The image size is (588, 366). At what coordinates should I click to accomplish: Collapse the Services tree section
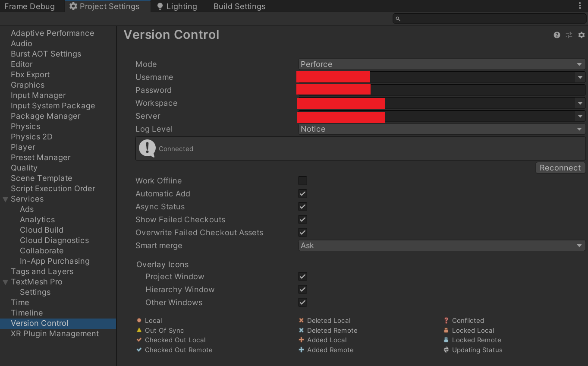coord(6,199)
